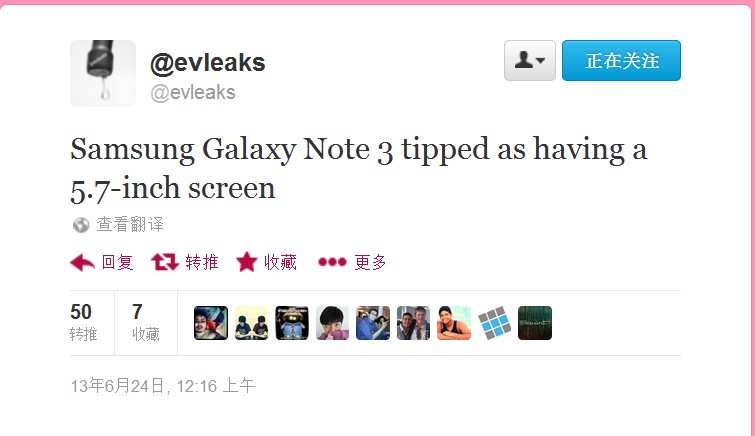The width and height of the screenshot is (755, 436).
Task: Click the 回复 reply text label
Action: coord(117,263)
